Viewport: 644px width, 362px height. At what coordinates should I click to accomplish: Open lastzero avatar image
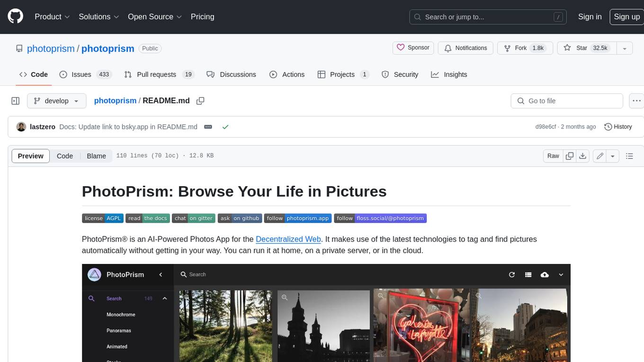21,127
